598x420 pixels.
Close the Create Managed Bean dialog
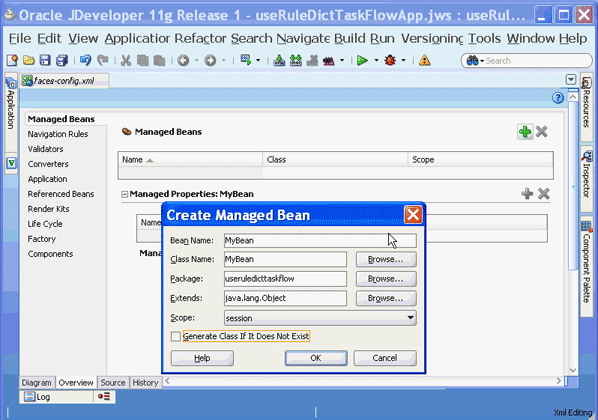point(413,215)
